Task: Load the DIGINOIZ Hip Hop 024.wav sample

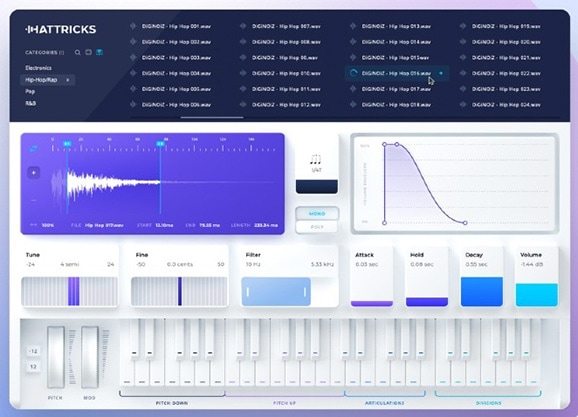Action: [506, 105]
